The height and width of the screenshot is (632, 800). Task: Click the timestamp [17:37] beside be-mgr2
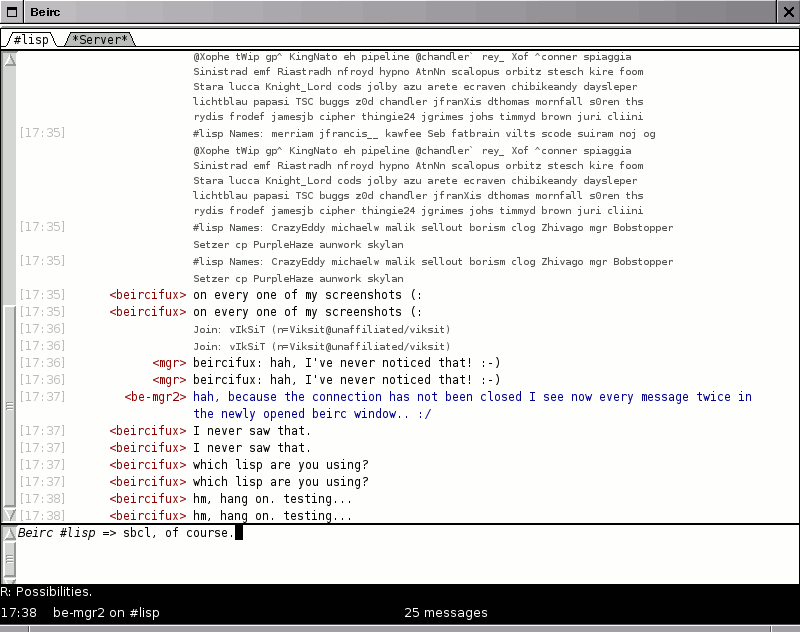(42, 397)
